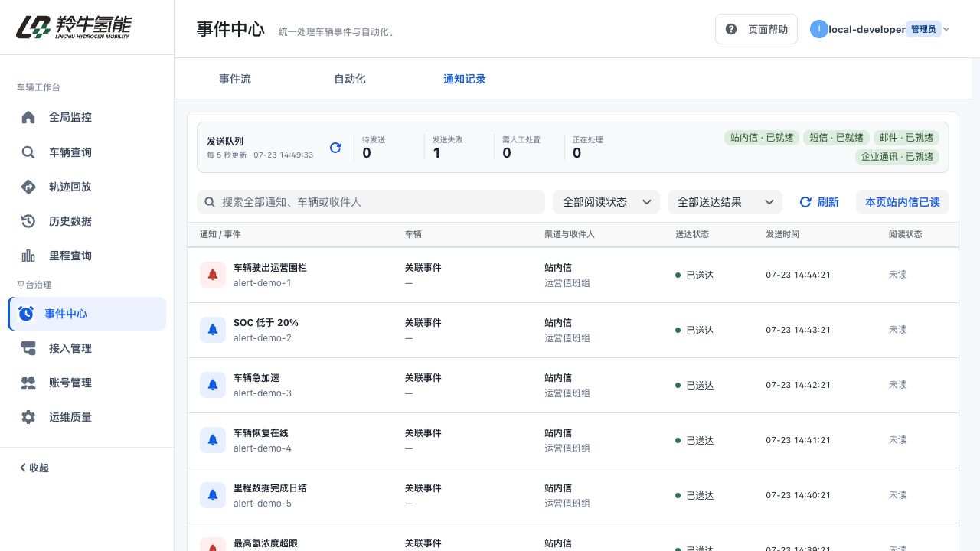980x551 pixels.
Task: Open the 全部送达结果 filter dropdown
Action: coord(725,202)
